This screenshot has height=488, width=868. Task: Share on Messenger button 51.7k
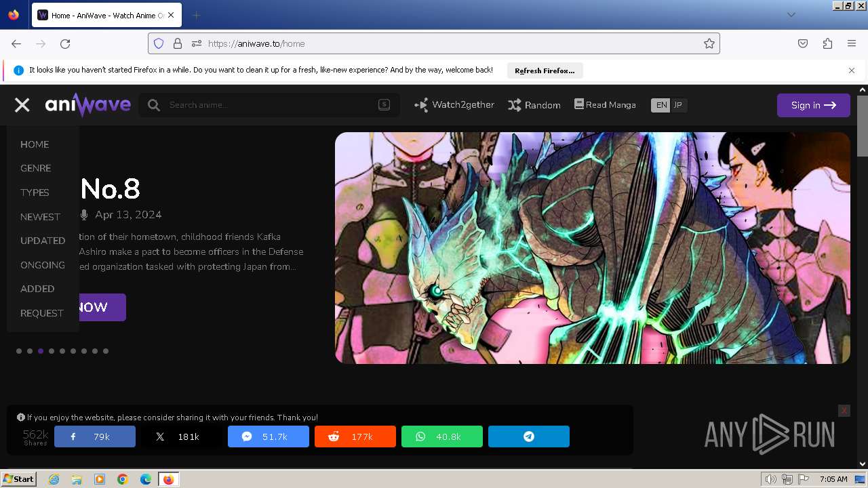coord(269,436)
